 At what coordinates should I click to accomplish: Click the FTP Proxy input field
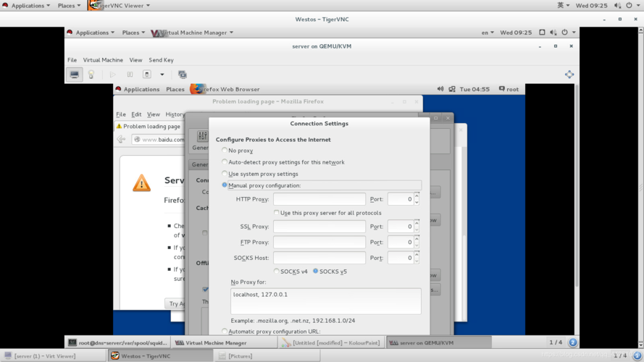pyautogui.click(x=319, y=242)
